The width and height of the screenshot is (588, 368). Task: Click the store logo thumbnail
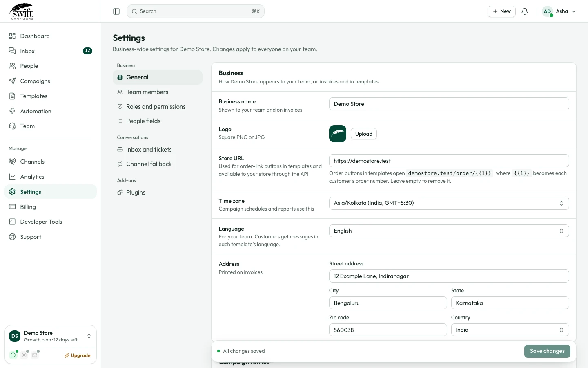click(338, 134)
